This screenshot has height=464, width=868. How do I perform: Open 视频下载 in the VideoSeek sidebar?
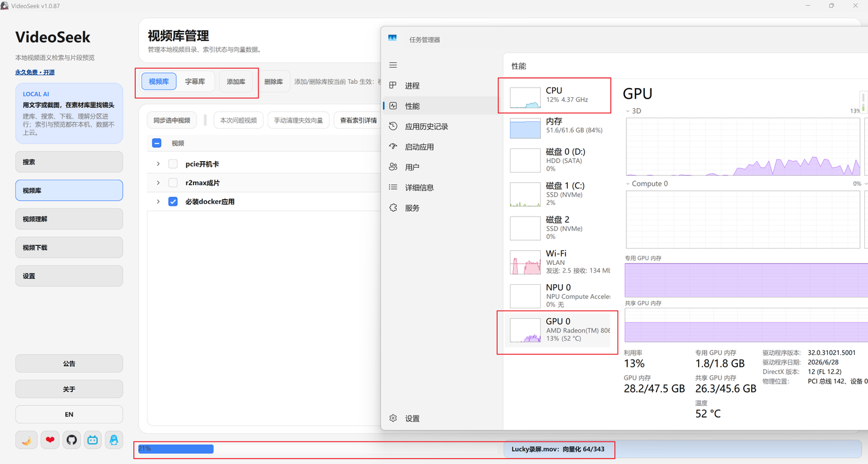[x=69, y=247]
